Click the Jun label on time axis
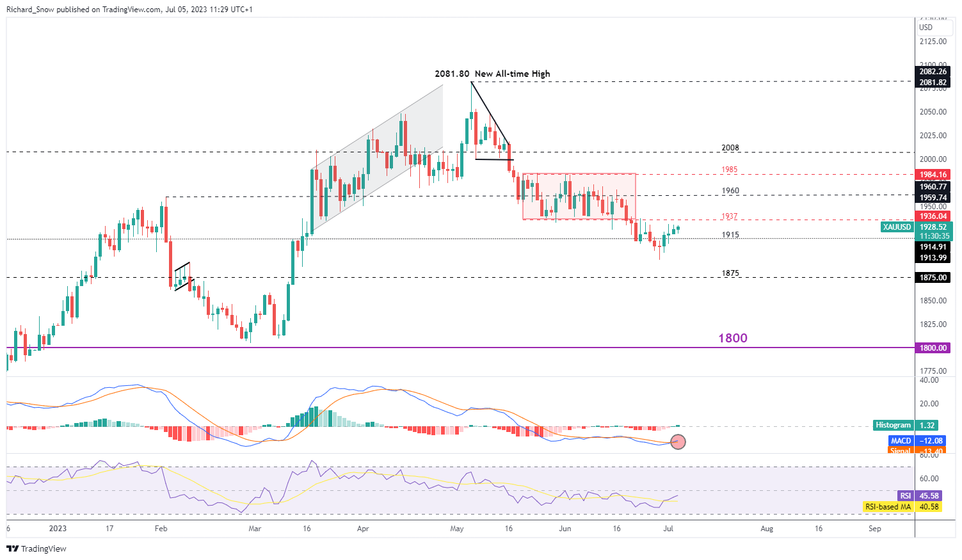962x560 pixels. coord(565,529)
